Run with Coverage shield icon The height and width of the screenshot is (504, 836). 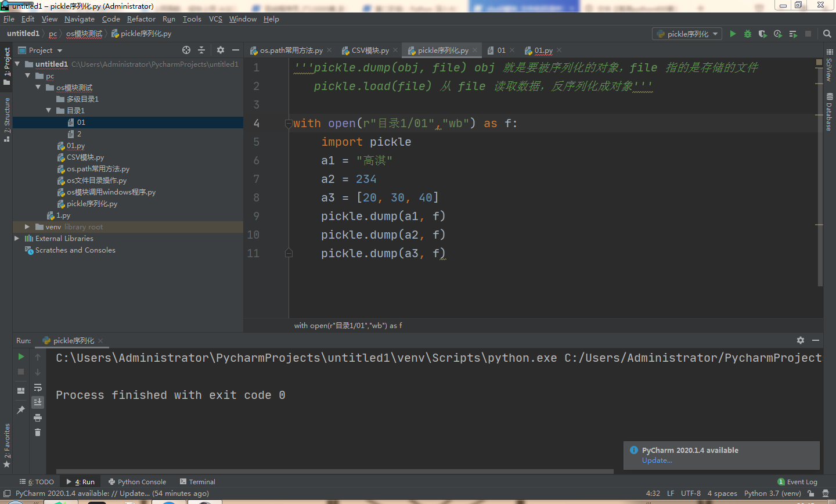[763, 34]
